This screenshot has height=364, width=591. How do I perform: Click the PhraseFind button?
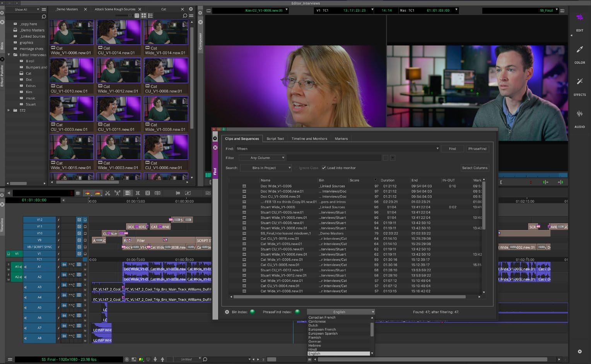click(477, 149)
